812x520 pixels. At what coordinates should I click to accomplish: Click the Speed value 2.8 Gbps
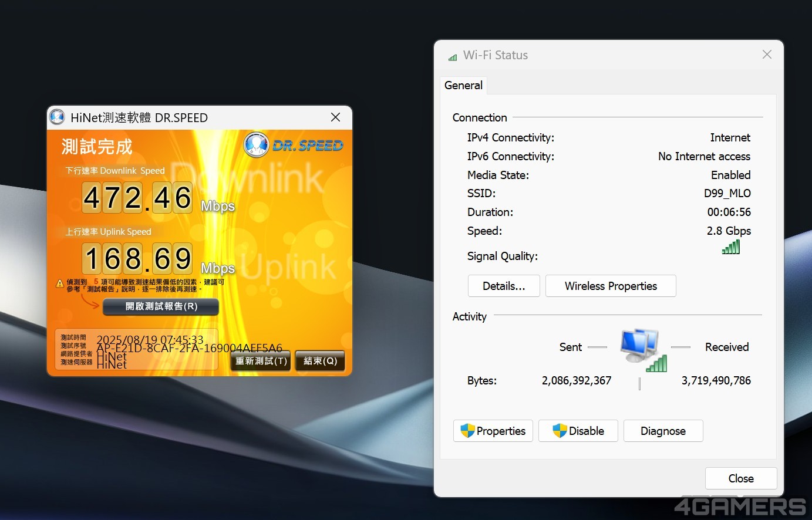[x=729, y=231]
